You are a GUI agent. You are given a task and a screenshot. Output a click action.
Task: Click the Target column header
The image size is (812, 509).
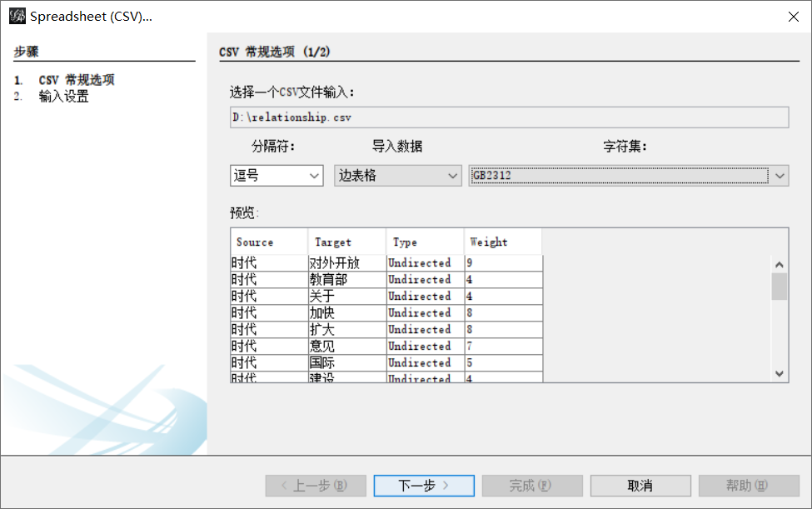347,242
